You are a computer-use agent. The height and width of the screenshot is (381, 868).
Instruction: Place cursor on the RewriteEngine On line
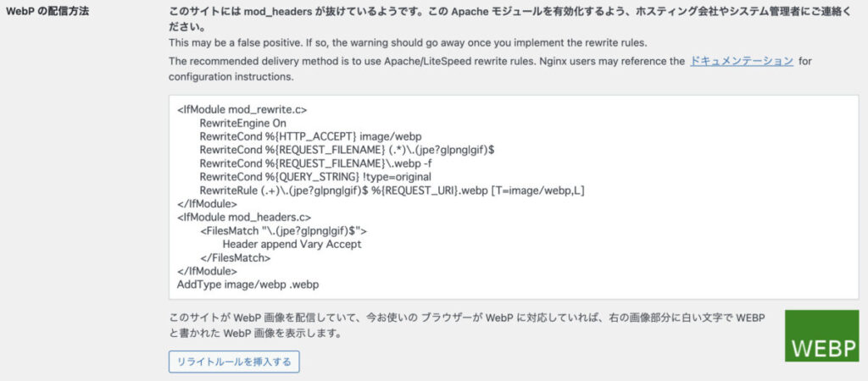click(243, 123)
